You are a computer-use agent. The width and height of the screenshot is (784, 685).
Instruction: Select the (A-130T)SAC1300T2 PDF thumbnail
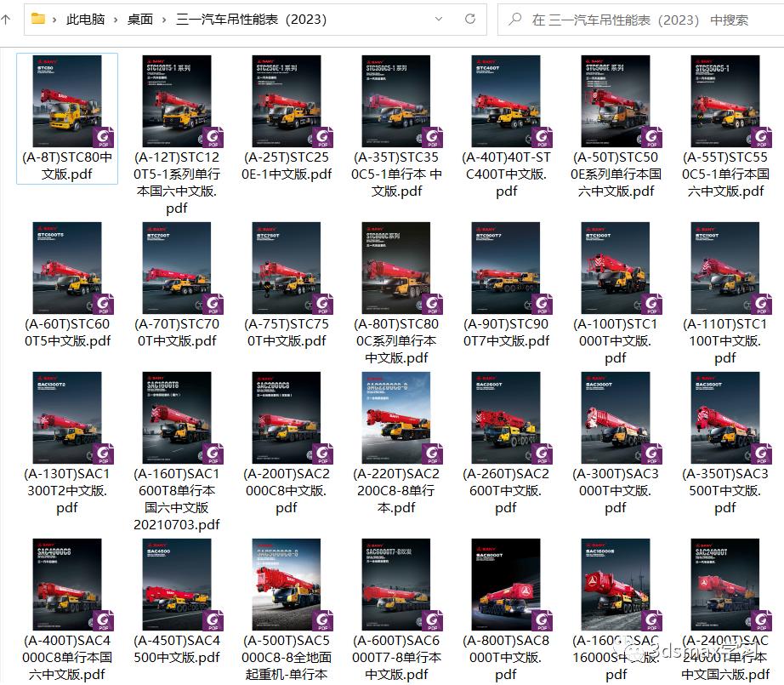pyautogui.click(x=67, y=417)
